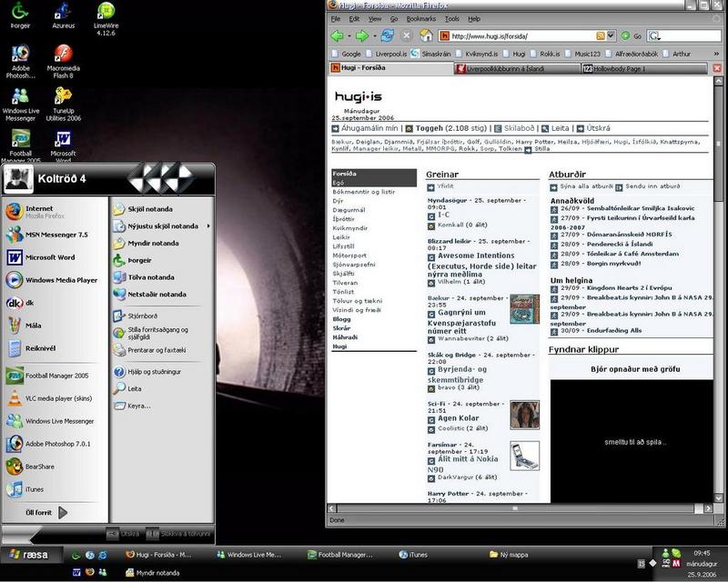Click Firefox Forward arrow button
Image resolution: width=728 pixels, height=582 pixels.
[x=361, y=35]
